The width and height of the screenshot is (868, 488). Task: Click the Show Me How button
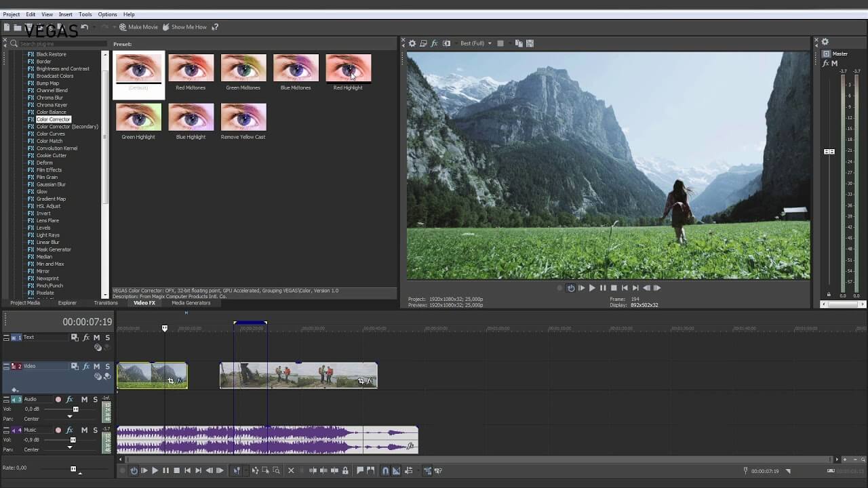coord(184,27)
